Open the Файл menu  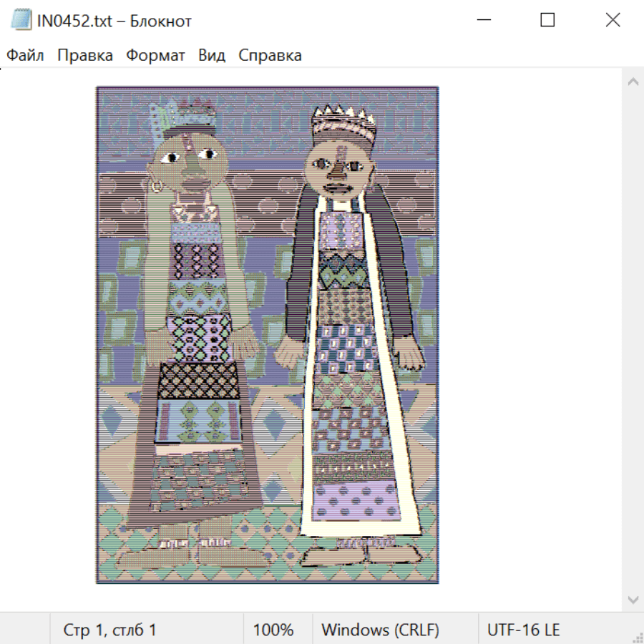(x=25, y=56)
